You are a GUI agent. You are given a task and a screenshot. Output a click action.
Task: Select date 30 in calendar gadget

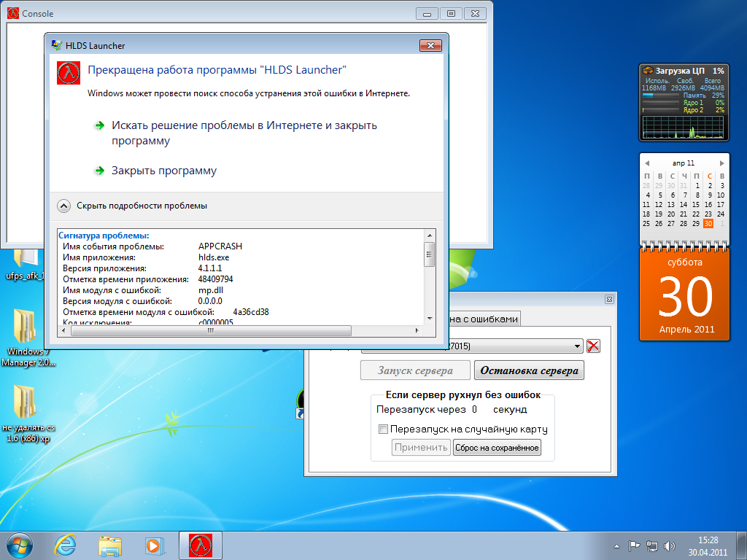[708, 223]
